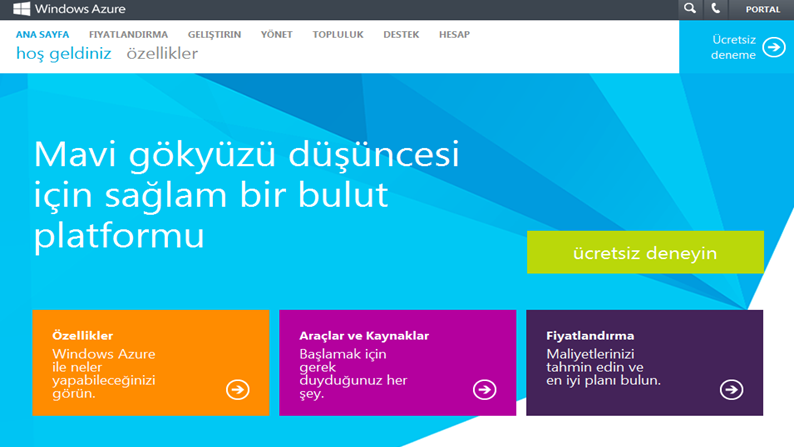Open the PORTAL link
The width and height of the screenshot is (794, 447).
[762, 9]
